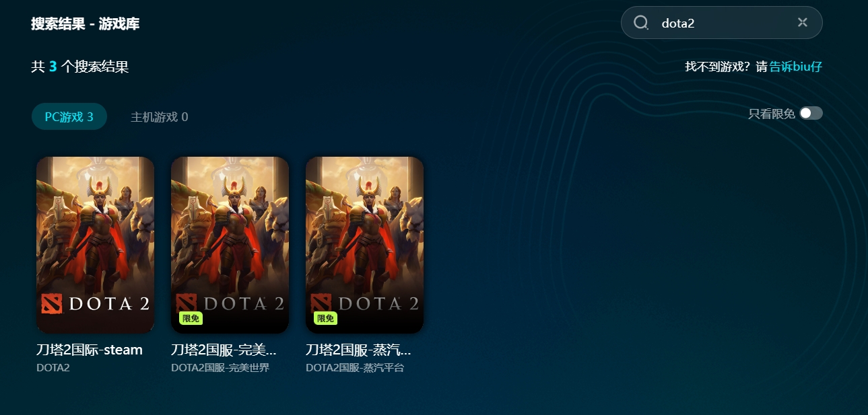Click the 限免 badge on 完美世界 card
The width and height of the screenshot is (868, 415).
coord(191,318)
